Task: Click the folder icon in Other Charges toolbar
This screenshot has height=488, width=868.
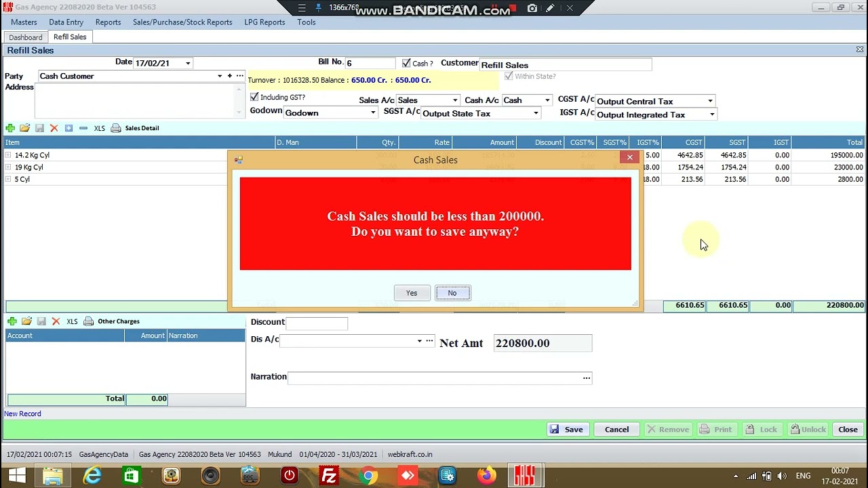Action: [26, 321]
